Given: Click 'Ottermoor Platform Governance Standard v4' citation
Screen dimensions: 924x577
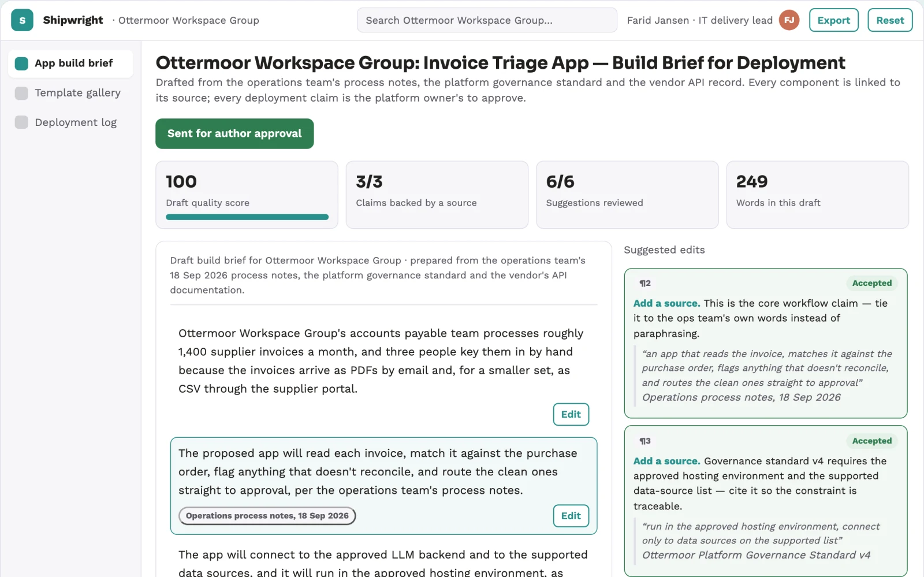Looking at the screenshot, I should coord(757,555).
